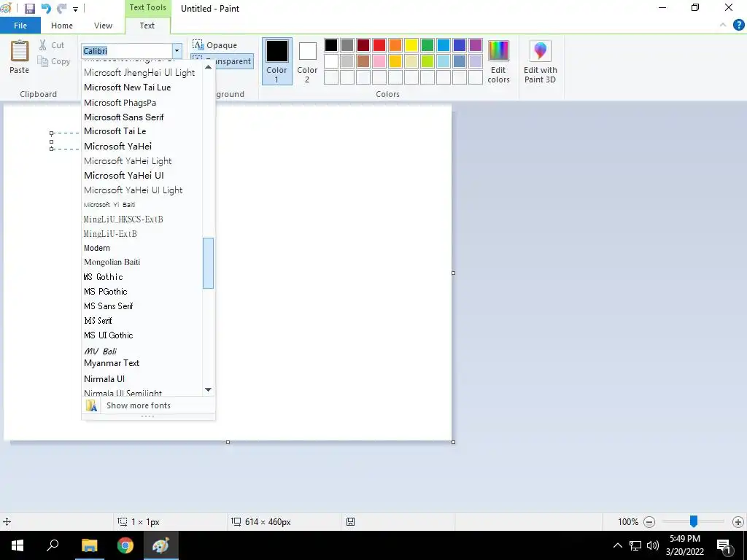This screenshot has width=747, height=560.
Task: Pick the red color swatch
Action: point(379,45)
